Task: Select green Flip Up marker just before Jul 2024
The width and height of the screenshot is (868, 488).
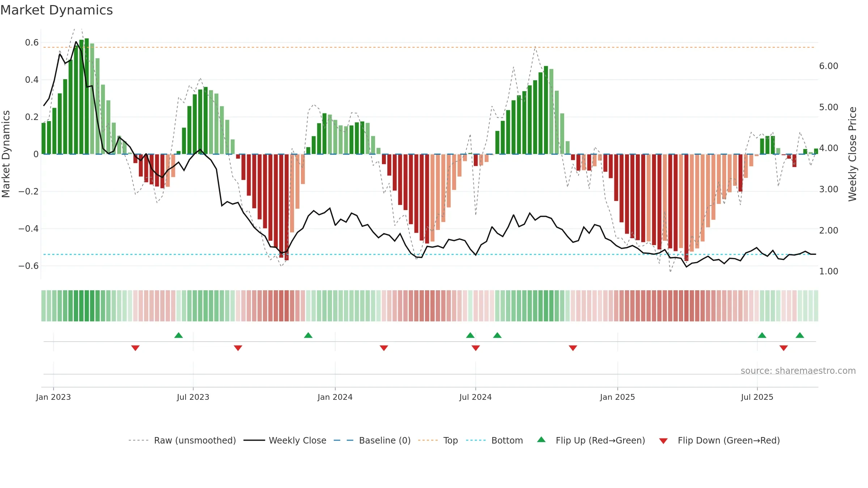Action: [470, 335]
